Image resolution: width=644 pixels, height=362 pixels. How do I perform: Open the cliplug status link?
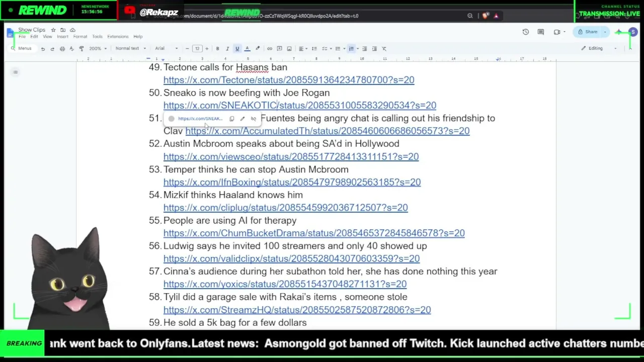pyautogui.click(x=286, y=208)
